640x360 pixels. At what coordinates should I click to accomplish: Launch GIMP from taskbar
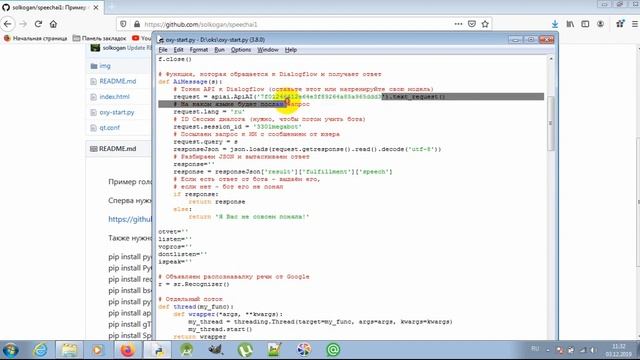(x=216, y=350)
